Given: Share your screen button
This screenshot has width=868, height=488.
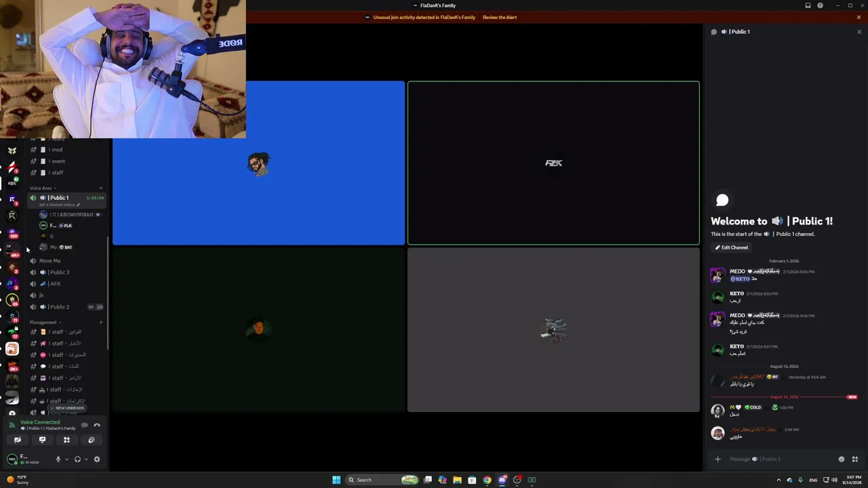Looking at the screenshot, I should coord(42,440).
